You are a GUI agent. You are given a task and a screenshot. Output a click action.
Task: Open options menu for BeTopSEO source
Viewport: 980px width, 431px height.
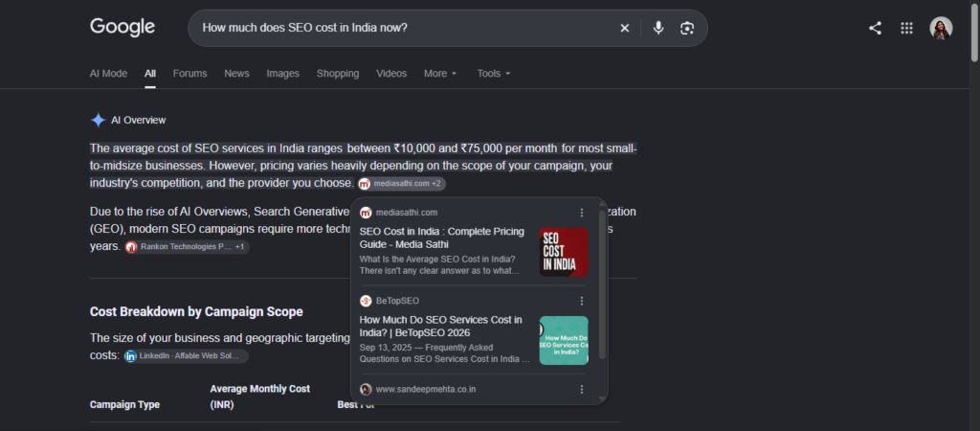582,301
